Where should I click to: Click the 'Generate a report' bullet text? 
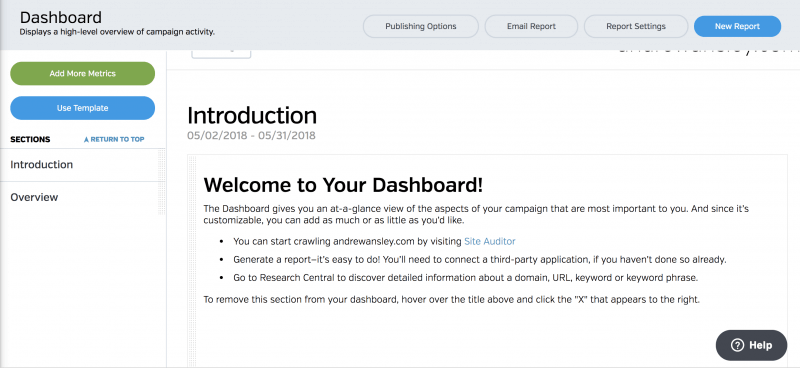480,259
